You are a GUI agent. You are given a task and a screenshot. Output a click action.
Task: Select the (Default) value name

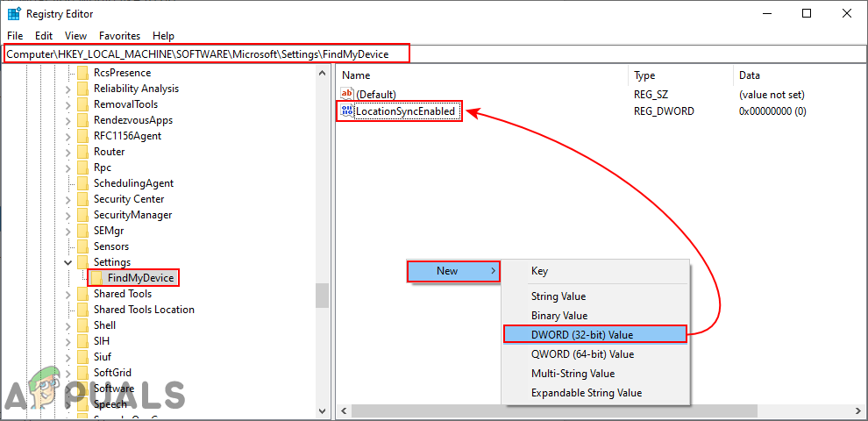[376, 95]
